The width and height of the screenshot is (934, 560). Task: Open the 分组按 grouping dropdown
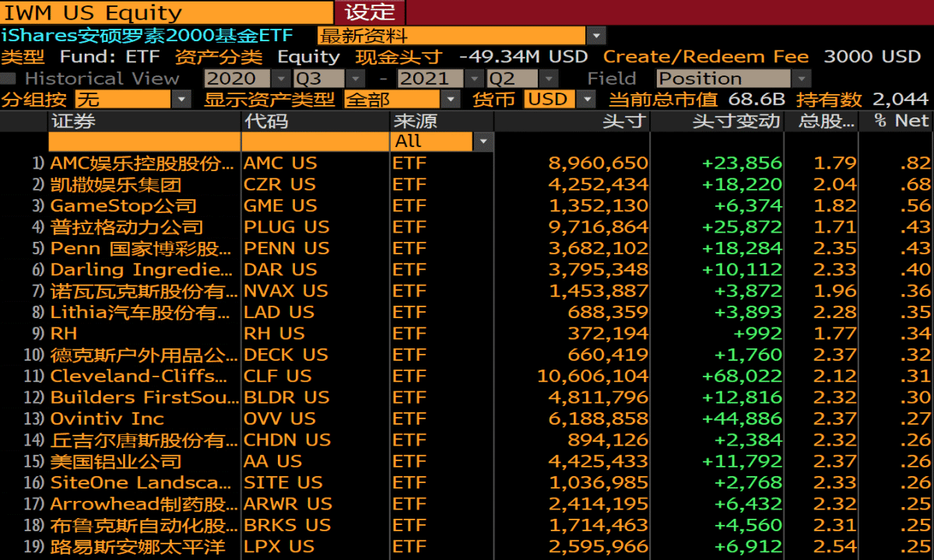pos(181,100)
